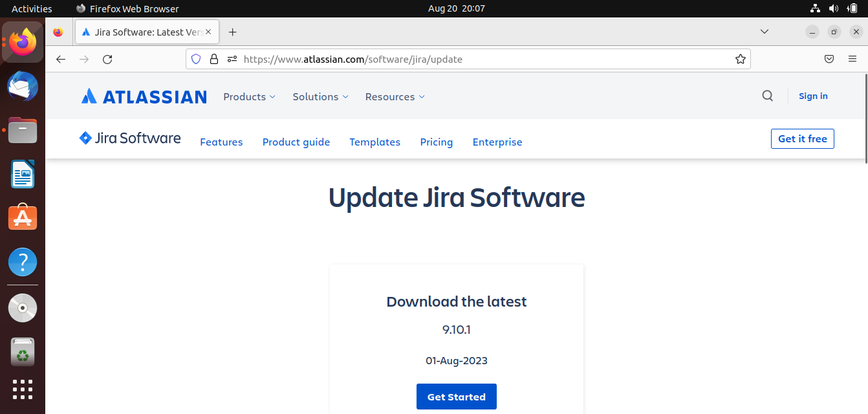Bookmark this page with the star icon
This screenshot has height=414, width=868.
[x=740, y=59]
